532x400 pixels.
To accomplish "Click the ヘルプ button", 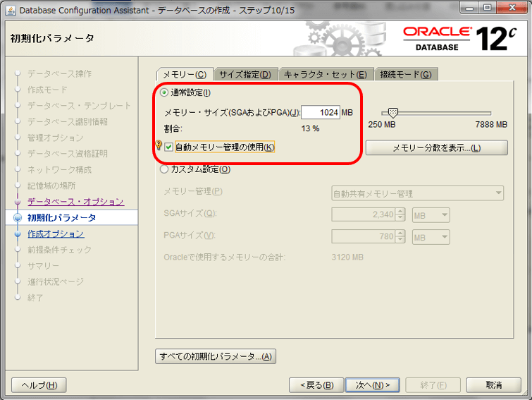I will [x=39, y=385].
